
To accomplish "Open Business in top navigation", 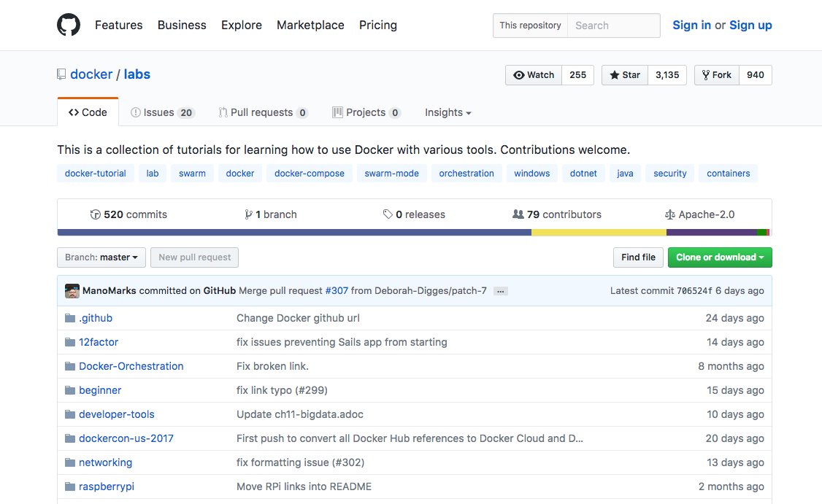I will (x=182, y=25).
